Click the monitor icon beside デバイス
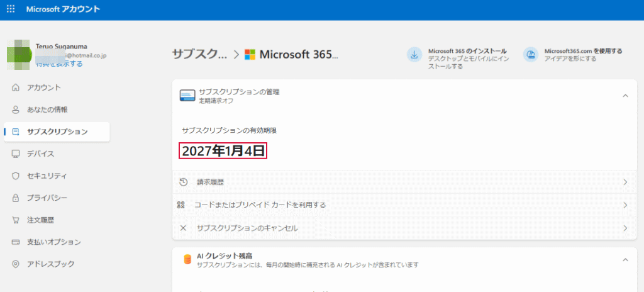Screen dimensions: 644x292 16,154
